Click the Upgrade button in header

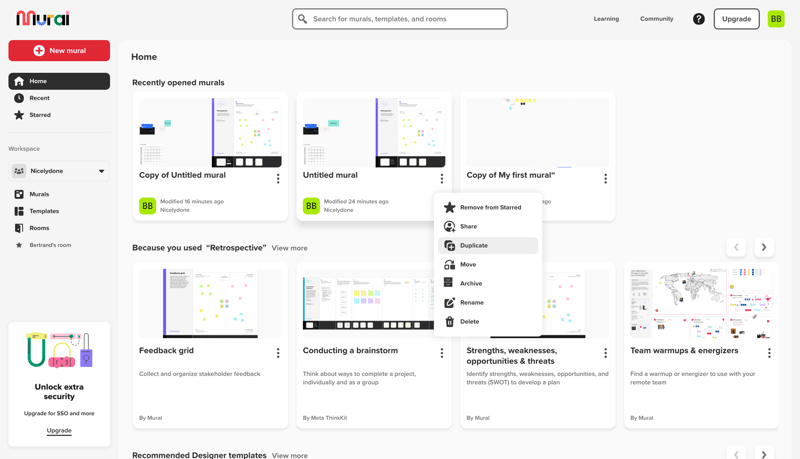[x=736, y=19]
